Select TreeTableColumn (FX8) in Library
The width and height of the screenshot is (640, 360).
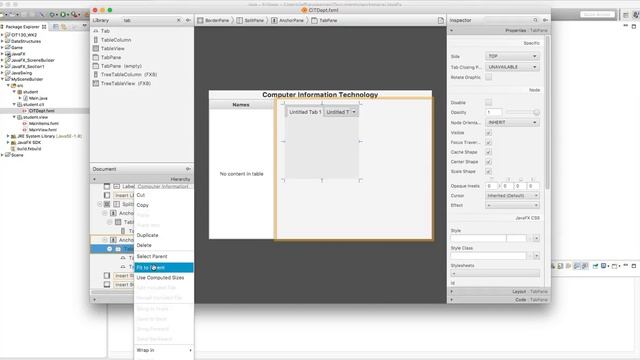[129, 75]
